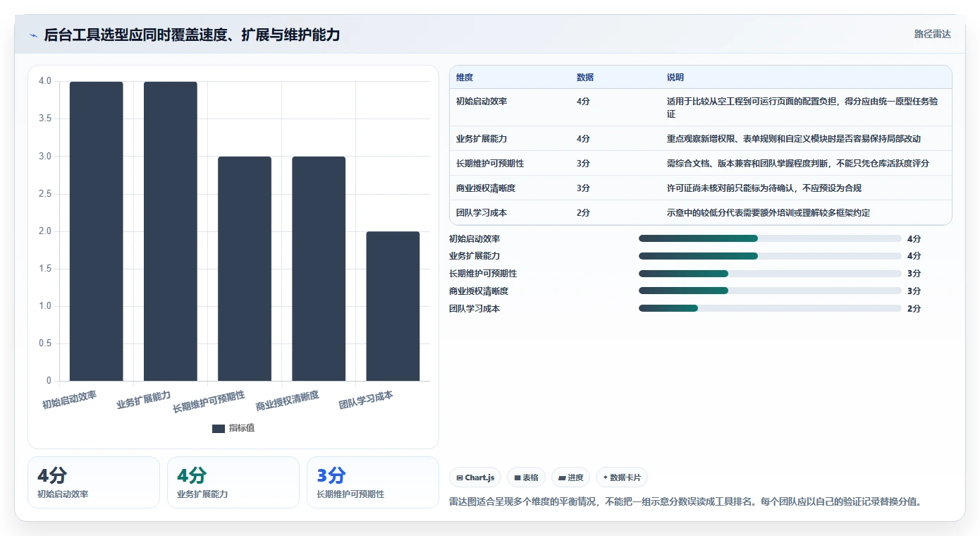The image size is (980, 536).
Task: Click the 业务扩展能力 progress bar
Action: tap(770, 256)
